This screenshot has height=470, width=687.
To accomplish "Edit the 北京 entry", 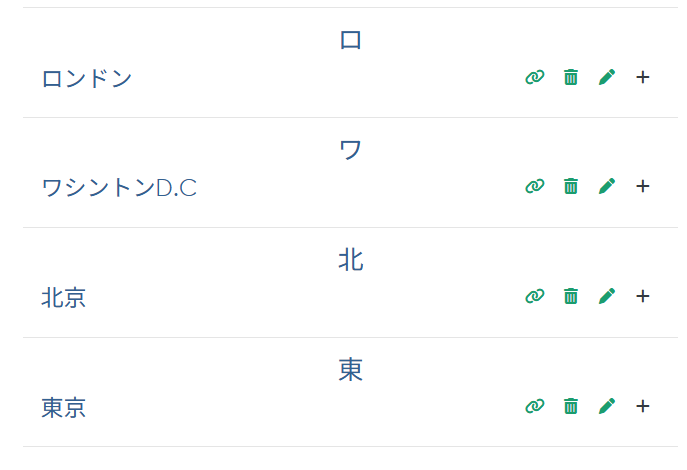I will tap(607, 296).
